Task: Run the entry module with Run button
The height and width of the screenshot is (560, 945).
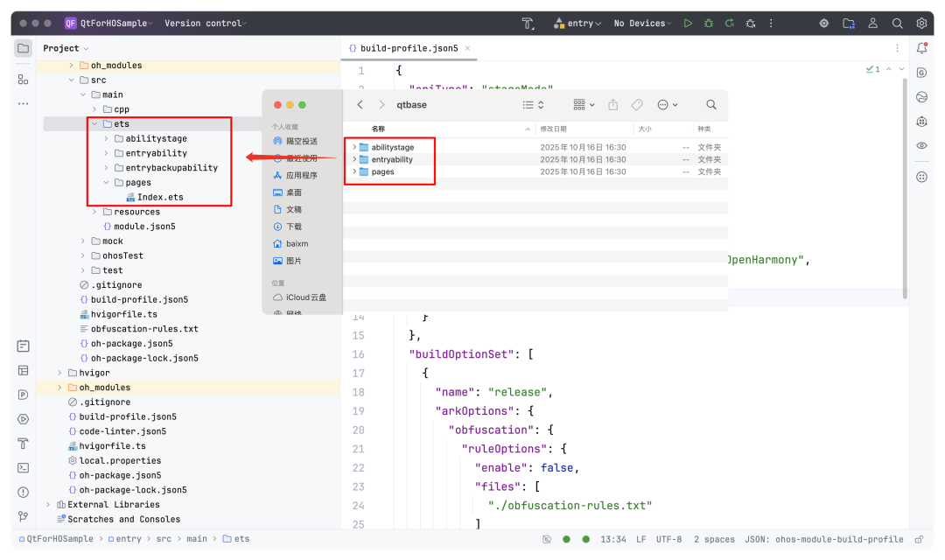Action: 688,24
